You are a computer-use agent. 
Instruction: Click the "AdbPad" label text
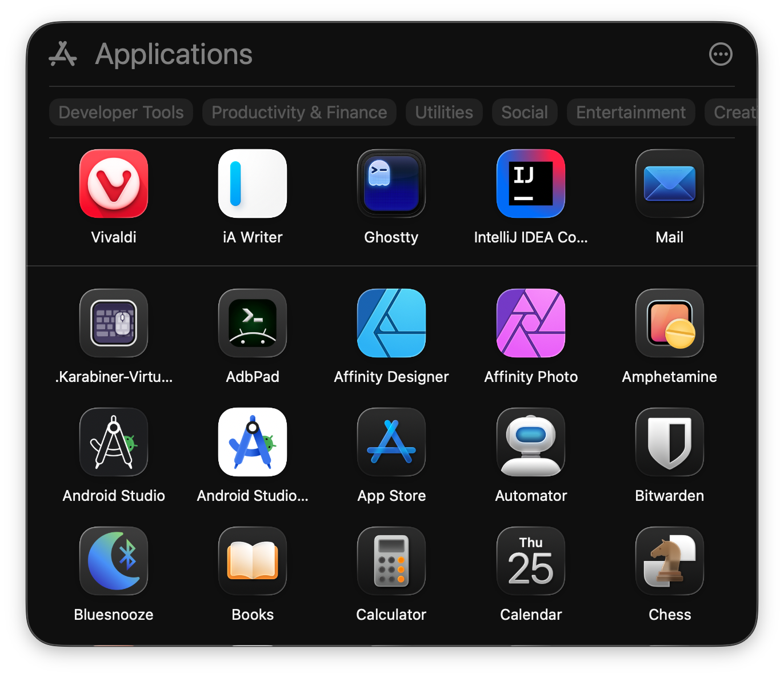253,377
